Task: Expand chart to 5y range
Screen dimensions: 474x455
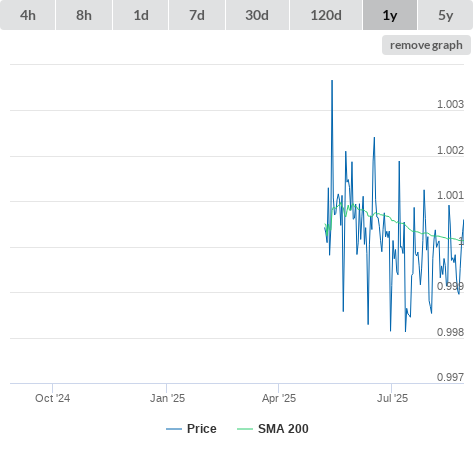Action: coord(446,15)
